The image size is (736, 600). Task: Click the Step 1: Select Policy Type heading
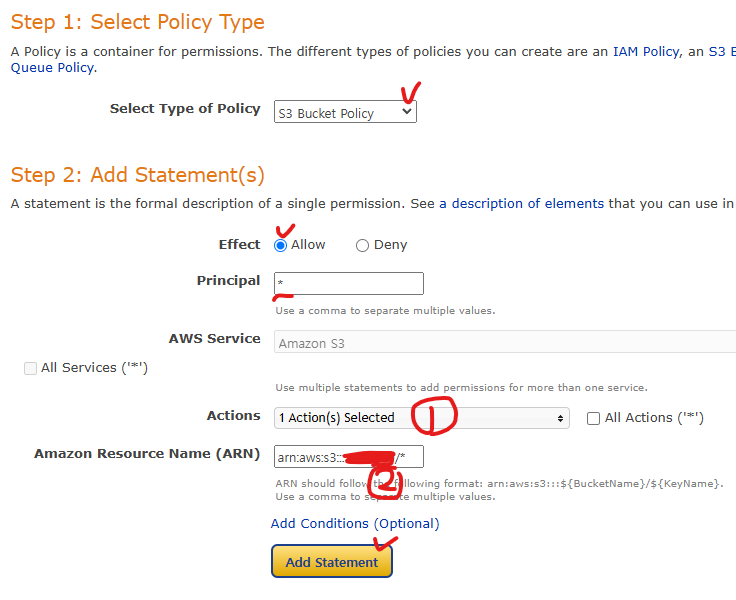coord(138,22)
